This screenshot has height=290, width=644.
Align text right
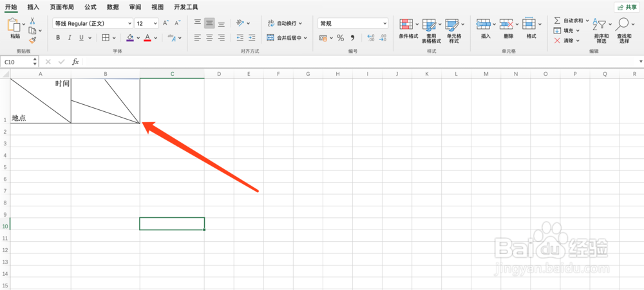click(222, 38)
